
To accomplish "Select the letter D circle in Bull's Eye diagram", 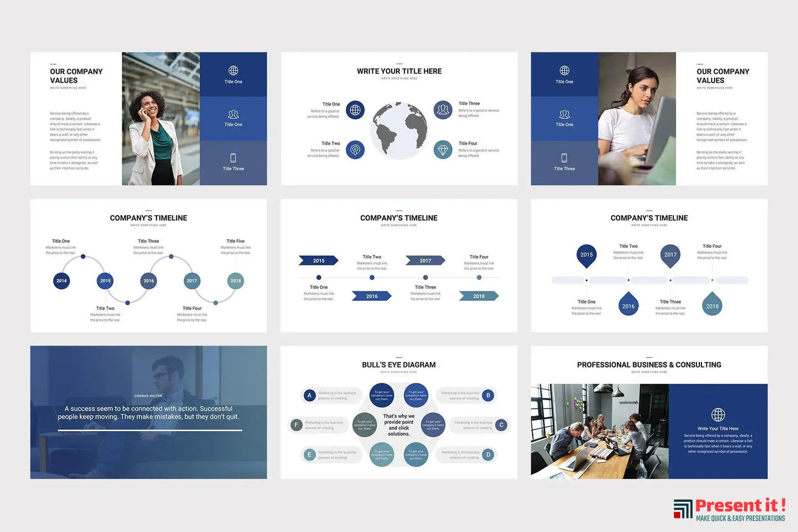I will [488, 455].
